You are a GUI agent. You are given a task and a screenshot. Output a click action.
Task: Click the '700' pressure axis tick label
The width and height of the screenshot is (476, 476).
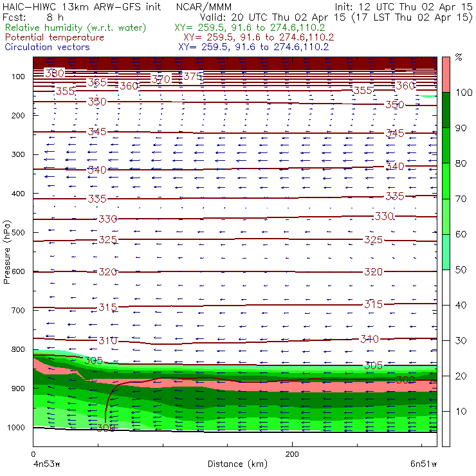pos(18,310)
